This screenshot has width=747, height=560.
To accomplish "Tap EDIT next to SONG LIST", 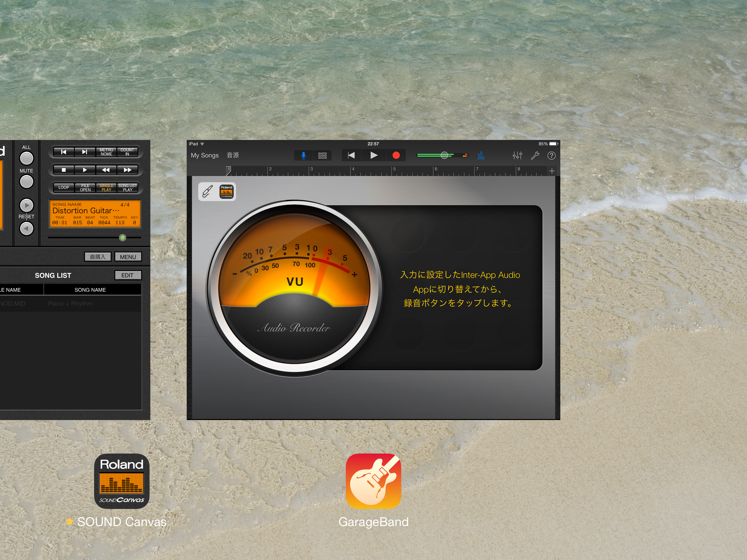I will click(x=128, y=275).
